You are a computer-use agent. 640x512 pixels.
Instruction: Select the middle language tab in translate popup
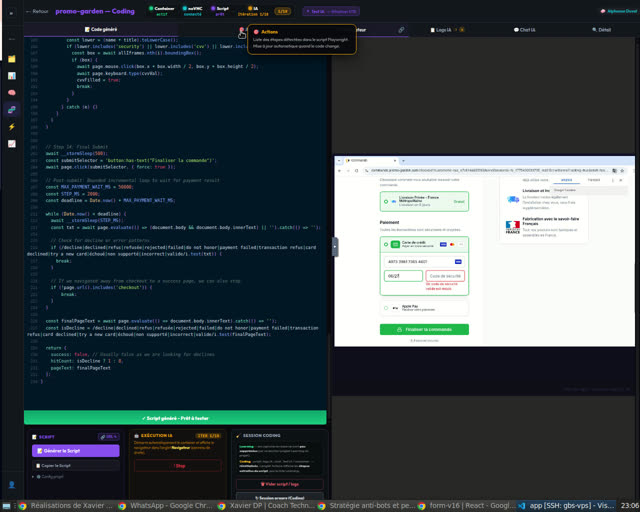(566, 180)
